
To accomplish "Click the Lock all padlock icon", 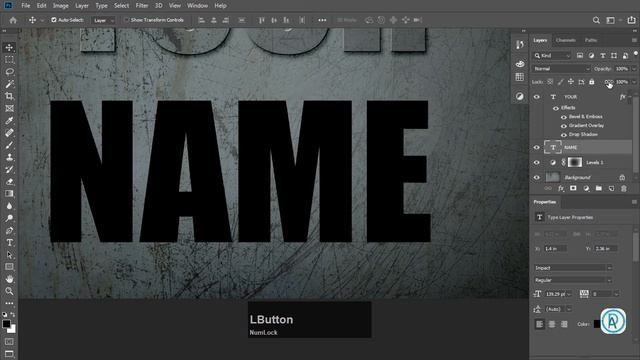I will pos(592,82).
